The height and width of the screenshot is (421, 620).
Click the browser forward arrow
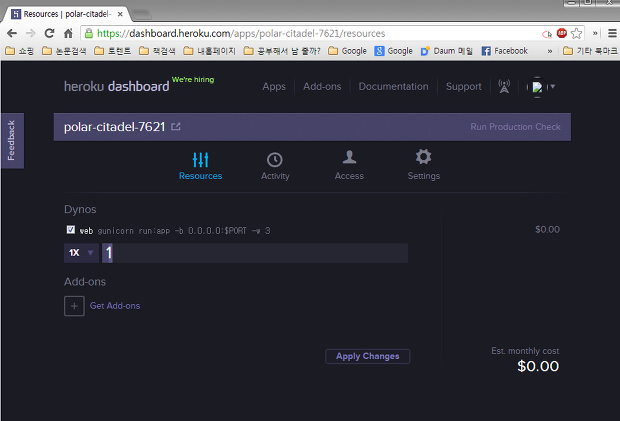tap(30, 33)
